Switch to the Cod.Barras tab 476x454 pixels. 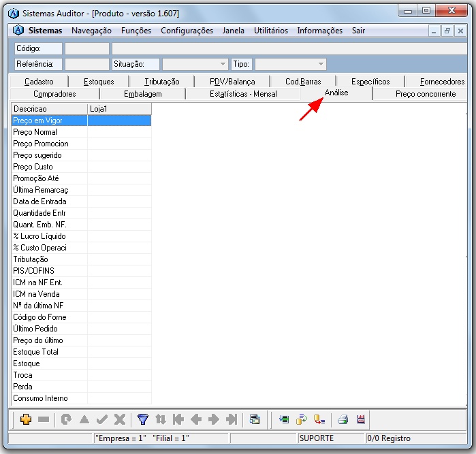click(x=303, y=82)
